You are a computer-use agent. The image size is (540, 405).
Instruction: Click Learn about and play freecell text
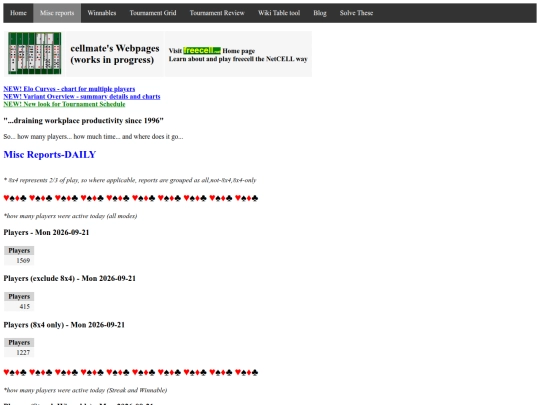click(x=238, y=59)
